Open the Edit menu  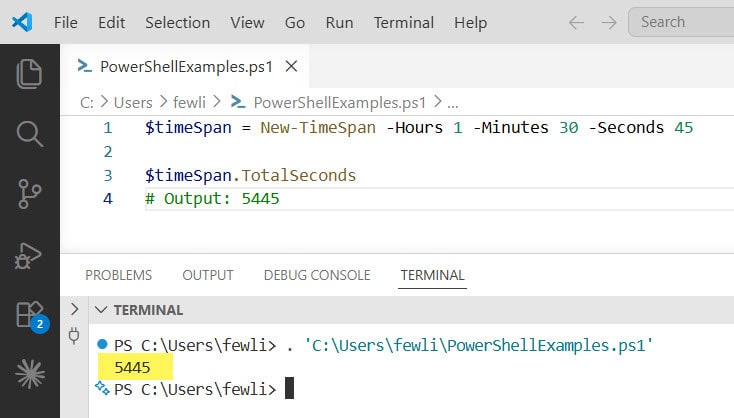click(111, 22)
